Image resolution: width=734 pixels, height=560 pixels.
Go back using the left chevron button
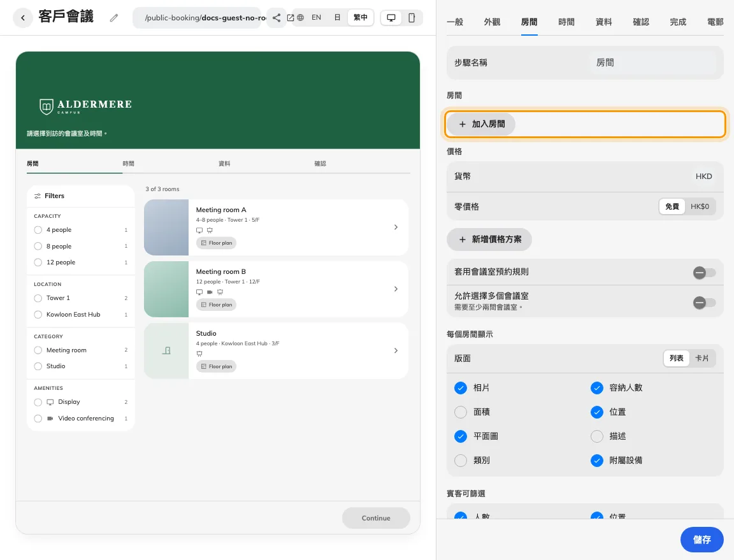tap(22, 18)
